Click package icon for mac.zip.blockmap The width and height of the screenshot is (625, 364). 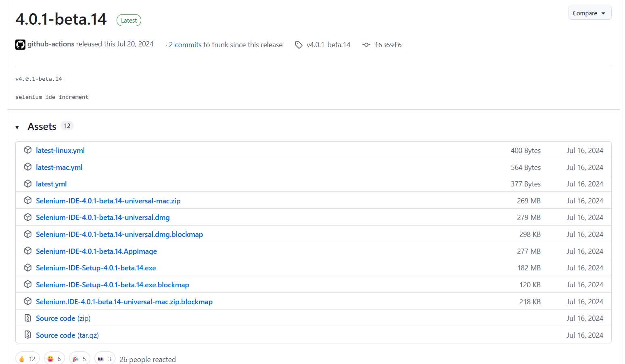coord(28,301)
